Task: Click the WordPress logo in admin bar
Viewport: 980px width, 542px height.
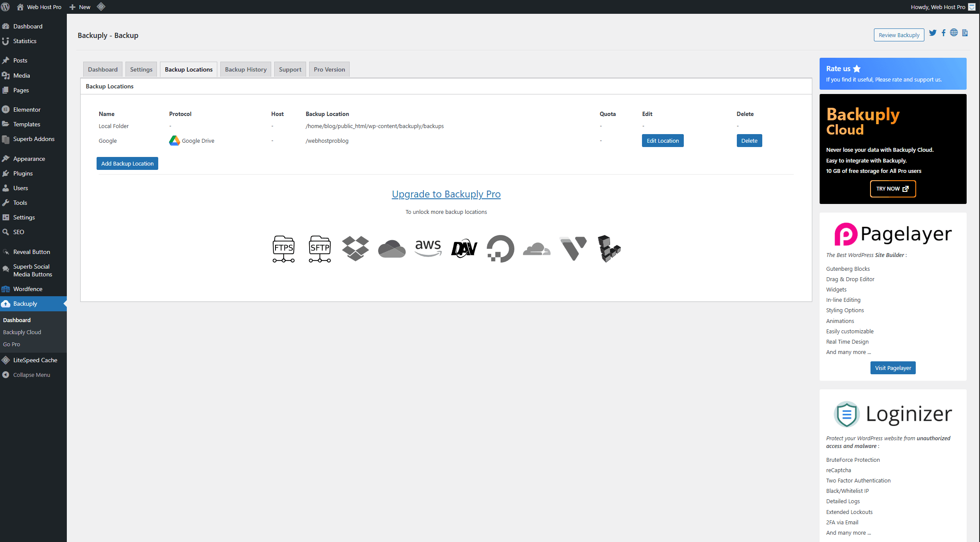Action: [6, 7]
